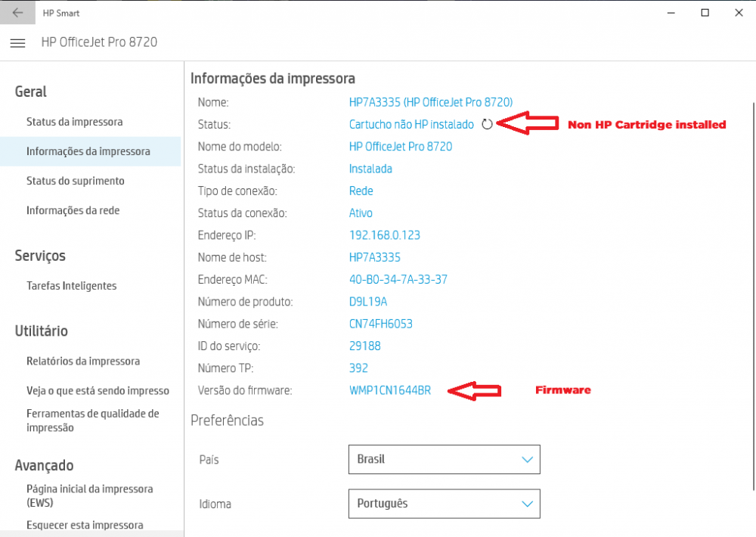Click the HP OfficeJet Pro 8720 header title
Image resolution: width=756 pixels, height=537 pixels.
click(99, 42)
